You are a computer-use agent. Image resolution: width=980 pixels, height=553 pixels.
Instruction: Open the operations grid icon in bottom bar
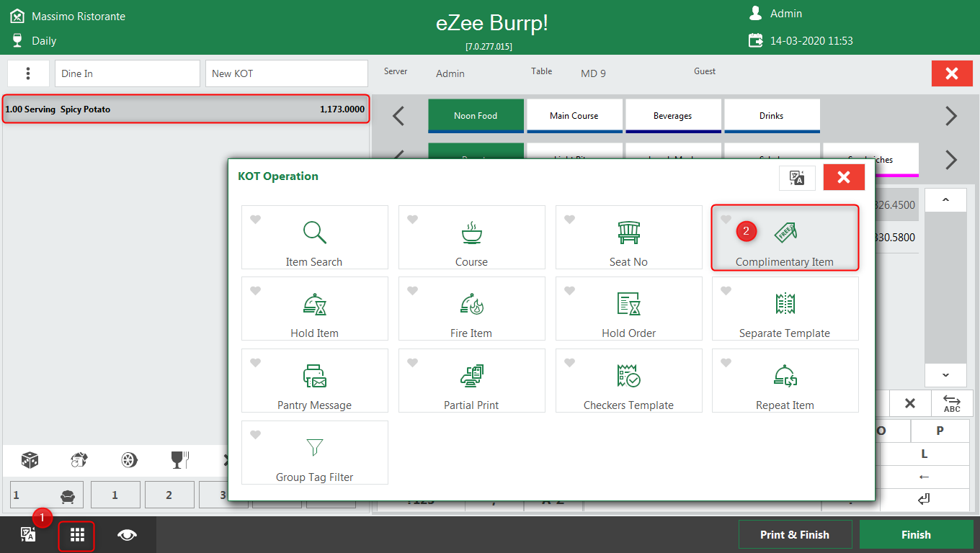coord(77,534)
